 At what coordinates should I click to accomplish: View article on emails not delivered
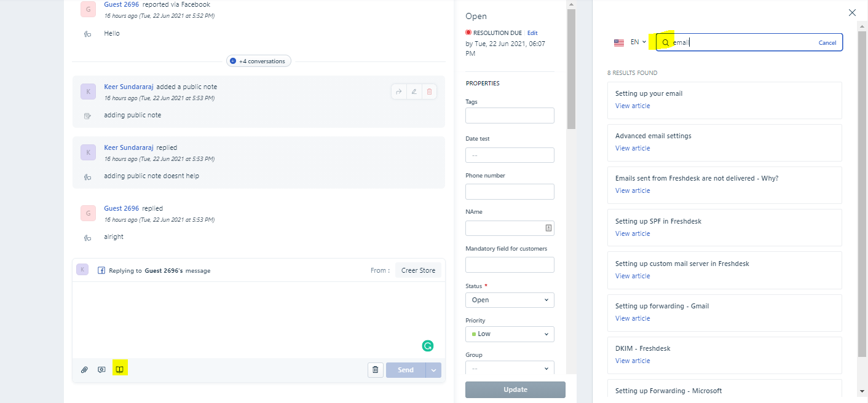633,190
